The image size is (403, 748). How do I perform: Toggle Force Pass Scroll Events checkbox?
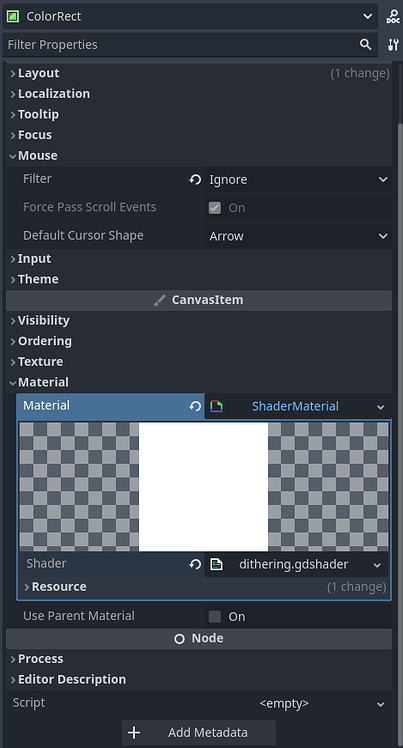[215, 208]
